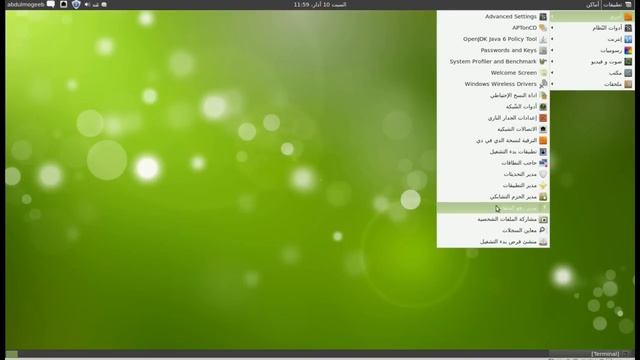The width and height of the screenshot is (640, 360).
Task: Click the shield indicator in top panel
Action: (76, 4)
